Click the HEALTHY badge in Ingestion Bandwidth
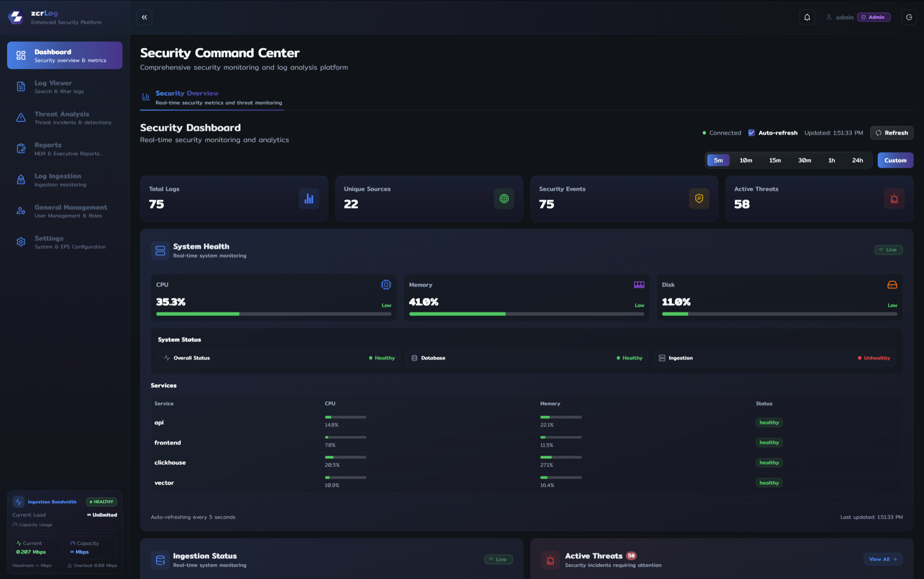The height and width of the screenshot is (579, 924). [102, 502]
